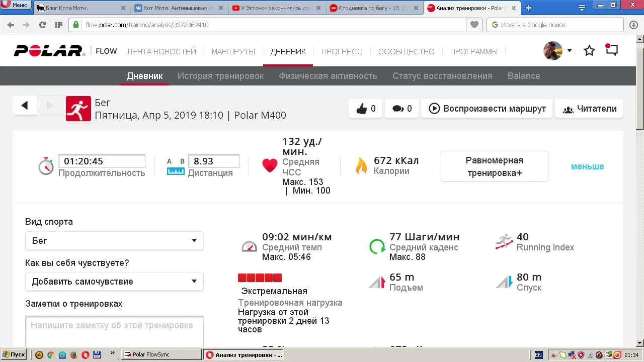The image size is (644, 362).
Task: Open the Speed Dial grid icon
Action: pyautogui.click(x=59, y=25)
